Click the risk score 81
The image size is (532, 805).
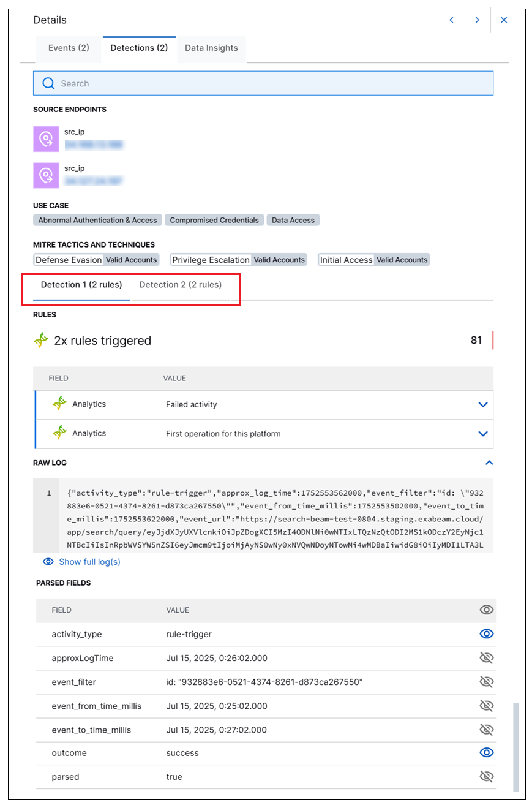(476, 340)
